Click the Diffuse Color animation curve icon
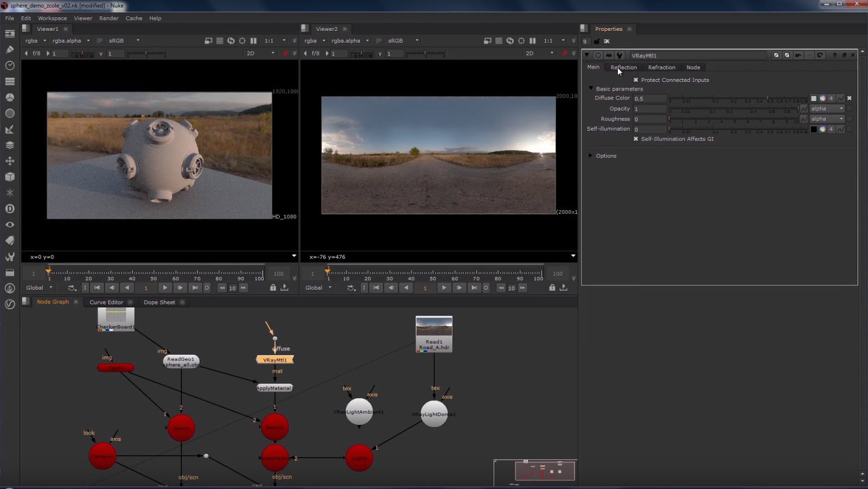Screen dimensions: 868x489 (x=840, y=98)
